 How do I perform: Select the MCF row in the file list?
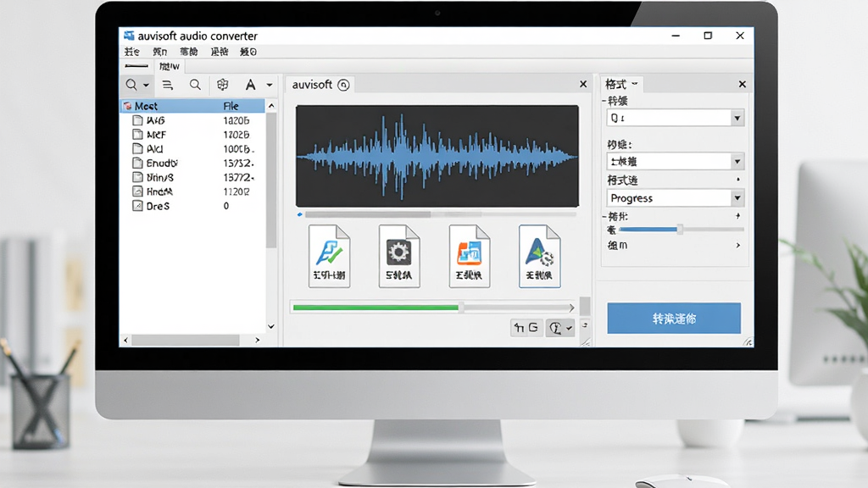(192, 135)
